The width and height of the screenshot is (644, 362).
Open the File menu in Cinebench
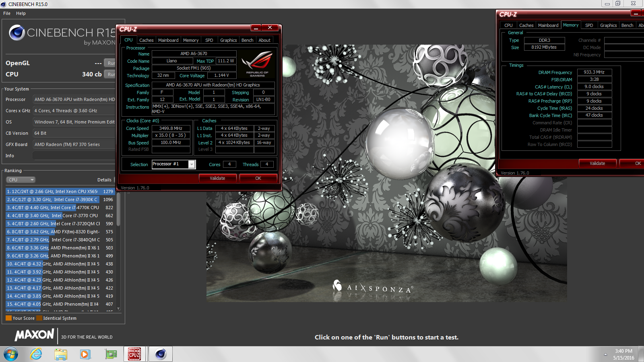click(x=7, y=13)
